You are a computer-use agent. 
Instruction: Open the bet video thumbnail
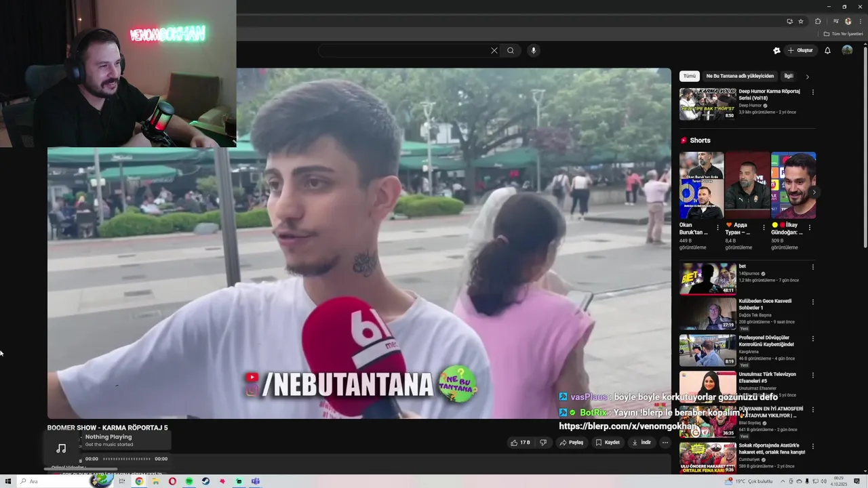[x=708, y=279]
